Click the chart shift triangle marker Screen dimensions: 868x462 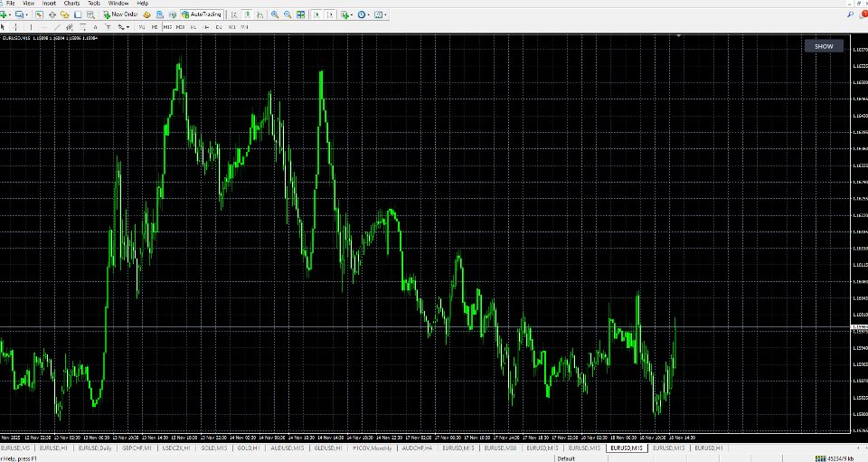point(679,36)
